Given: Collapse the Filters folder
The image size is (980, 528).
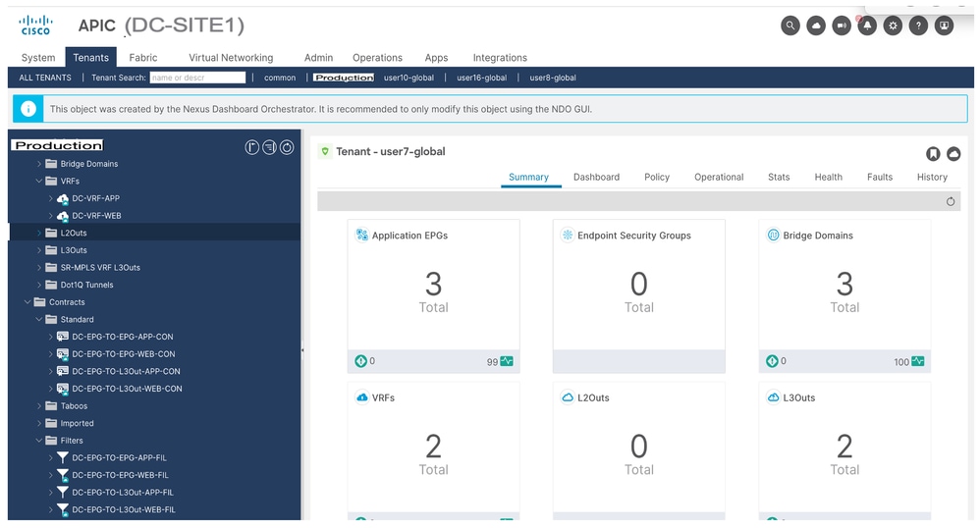Looking at the screenshot, I should 38,441.
